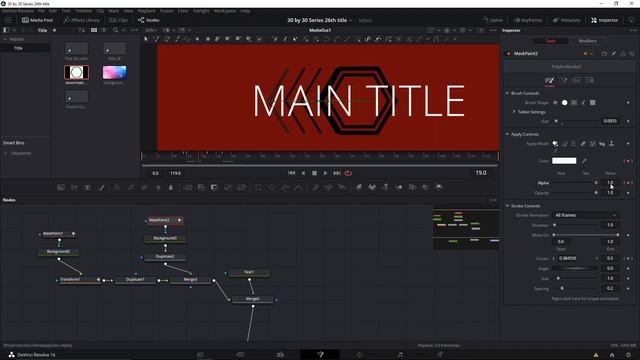This screenshot has height=360, width=640.
Task: Select the solid circular brush shape
Action: pyautogui.click(x=565, y=102)
